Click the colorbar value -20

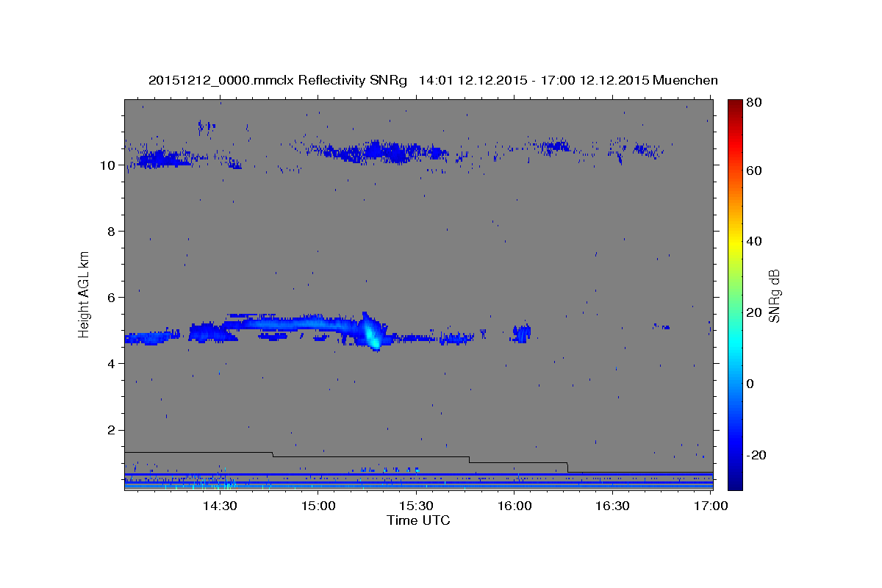[x=755, y=455]
